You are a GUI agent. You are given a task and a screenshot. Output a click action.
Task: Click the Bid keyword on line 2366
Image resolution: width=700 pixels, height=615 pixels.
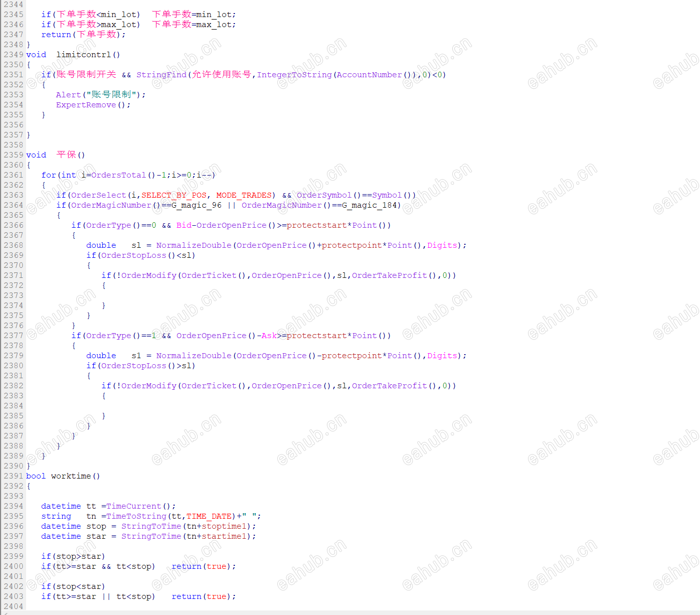(184, 225)
